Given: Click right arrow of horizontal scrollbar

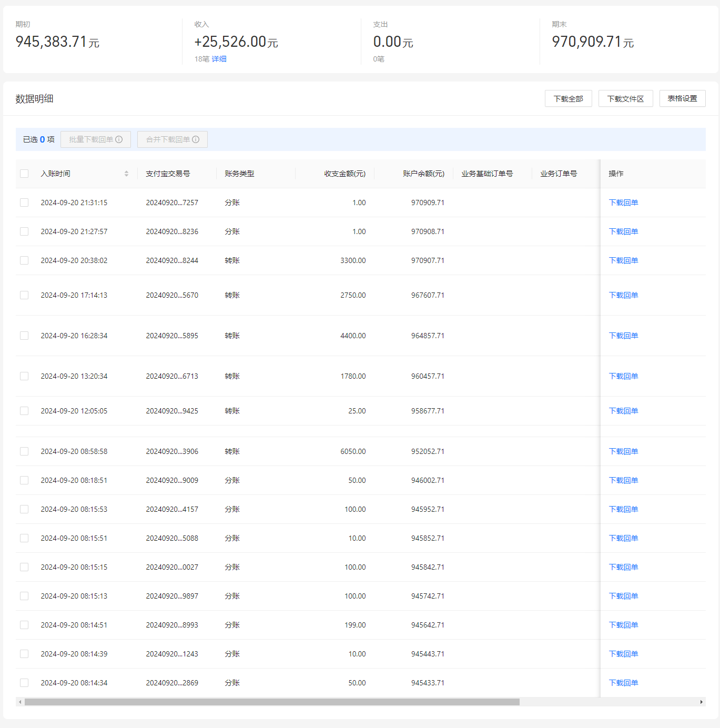Looking at the screenshot, I should pyautogui.click(x=701, y=702).
